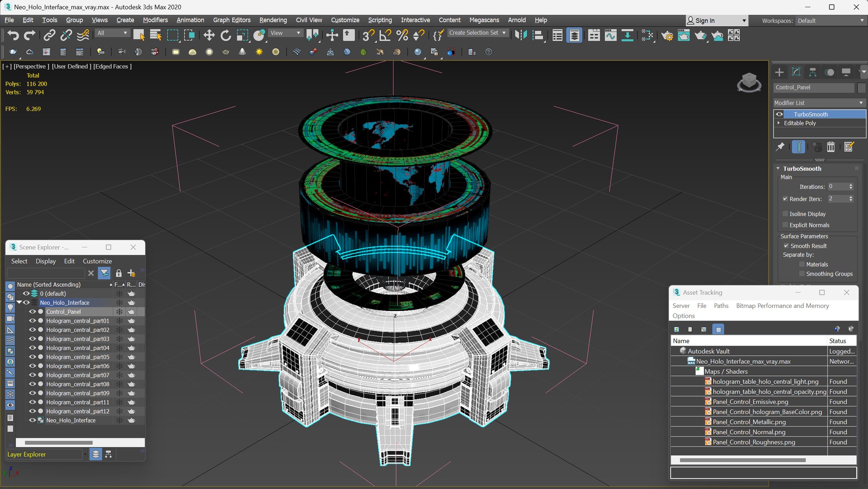Click the Mirror tool icon
This screenshot has width=868, height=489.
point(521,35)
